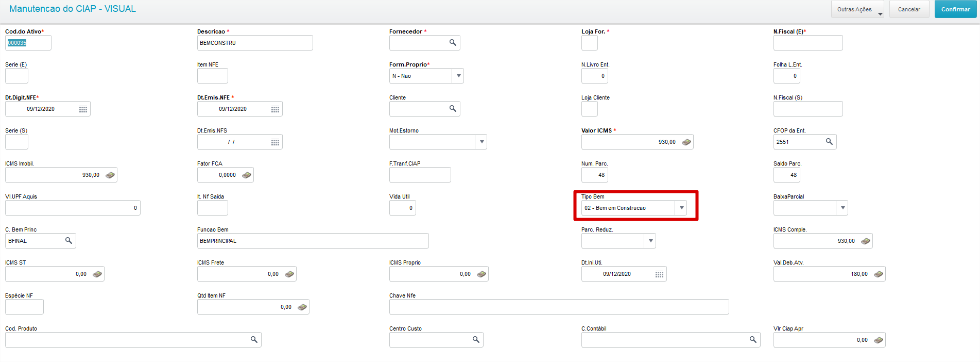Open the Val.Deb.Atv. calculator icon
The width and height of the screenshot is (980, 362).
879,274
